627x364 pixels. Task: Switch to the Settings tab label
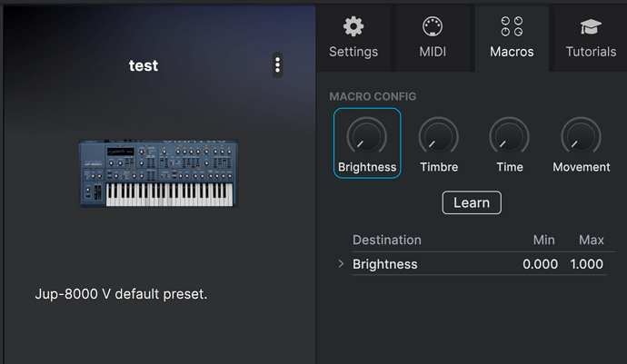(353, 52)
